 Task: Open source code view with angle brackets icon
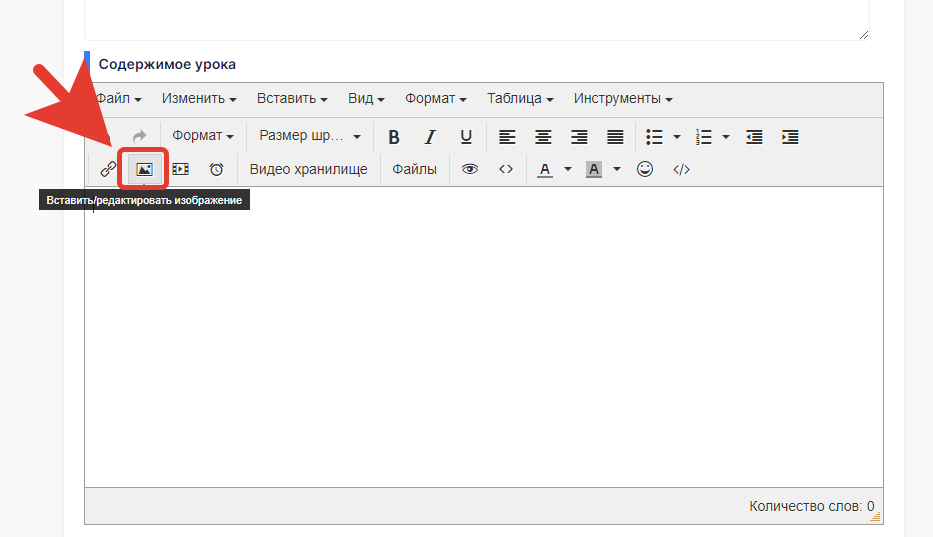point(506,169)
